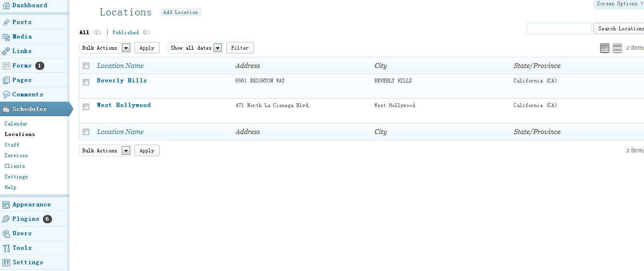
Task: Open the top Bulk Actions dropdown
Action: 105,48
